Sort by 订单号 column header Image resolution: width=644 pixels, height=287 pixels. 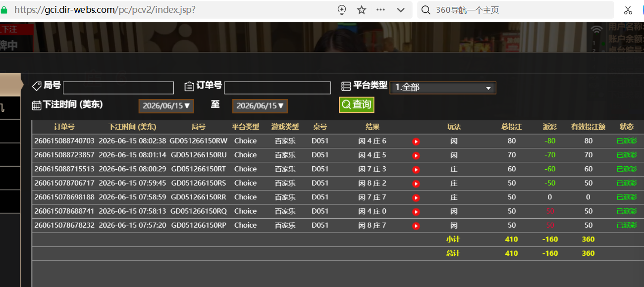[x=64, y=127]
